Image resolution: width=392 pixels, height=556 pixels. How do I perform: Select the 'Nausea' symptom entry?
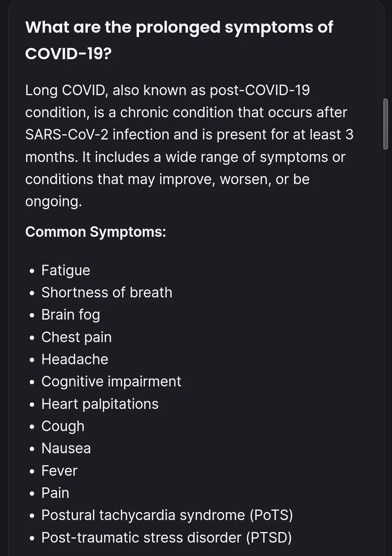tap(66, 448)
